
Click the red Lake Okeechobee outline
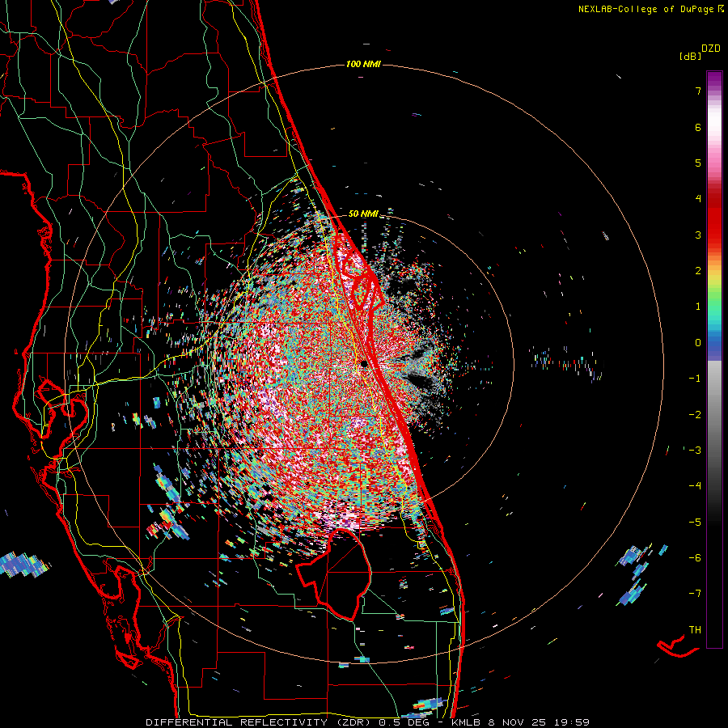click(334, 575)
